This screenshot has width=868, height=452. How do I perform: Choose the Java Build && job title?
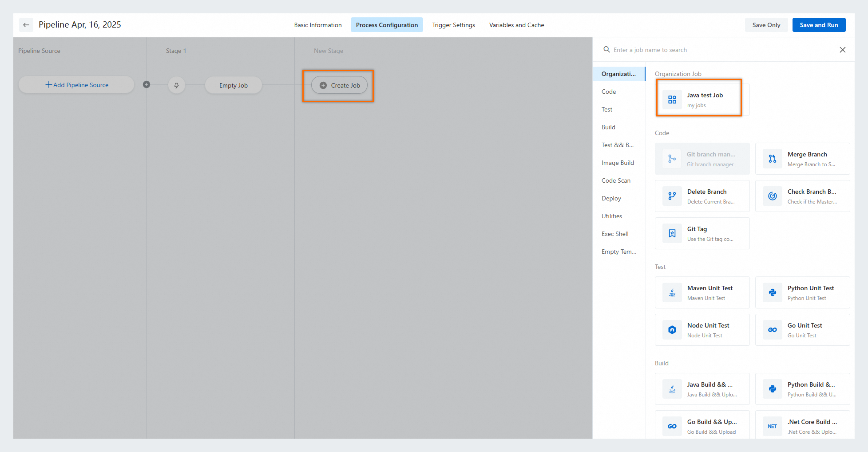click(x=710, y=384)
